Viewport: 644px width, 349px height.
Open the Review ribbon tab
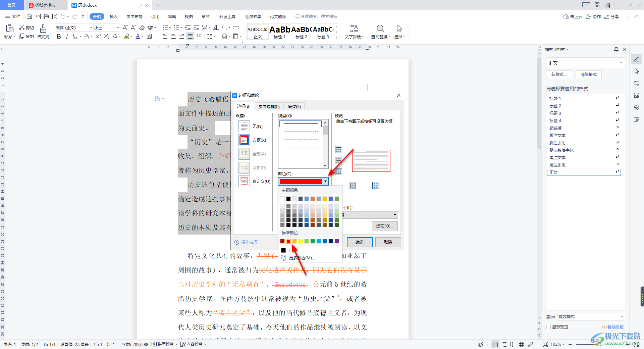[172, 16]
